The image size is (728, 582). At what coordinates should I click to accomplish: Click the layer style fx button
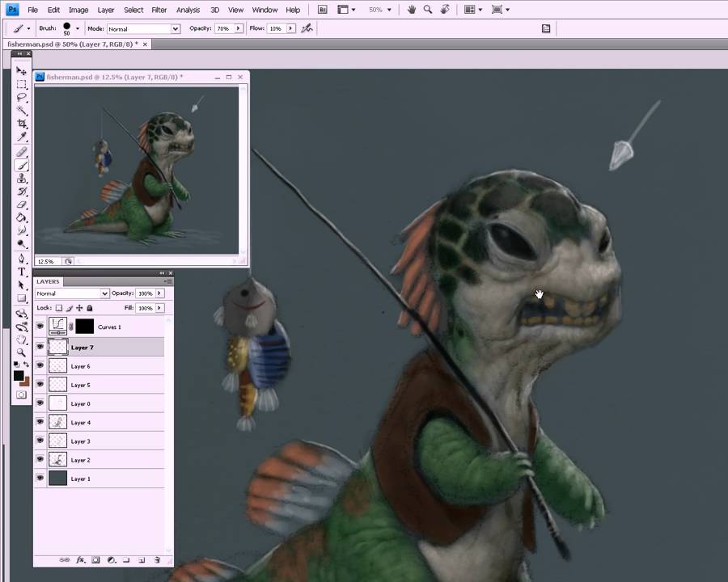point(80,559)
